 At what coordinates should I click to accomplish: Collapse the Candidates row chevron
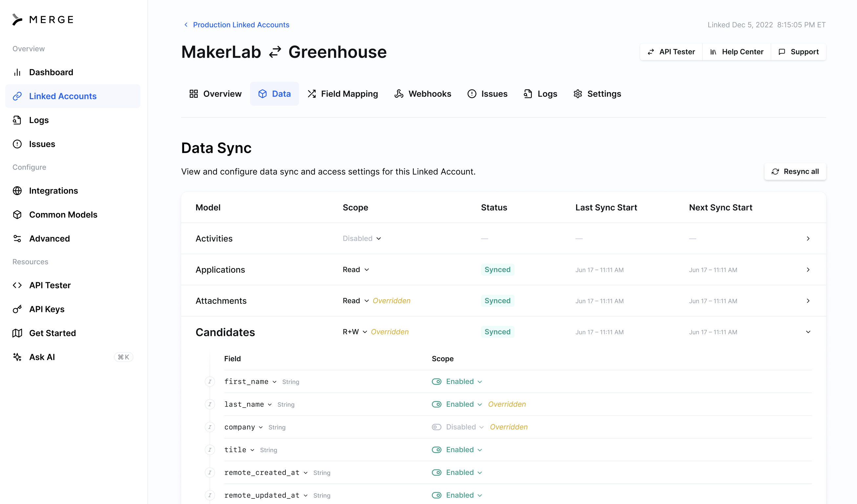[808, 332]
